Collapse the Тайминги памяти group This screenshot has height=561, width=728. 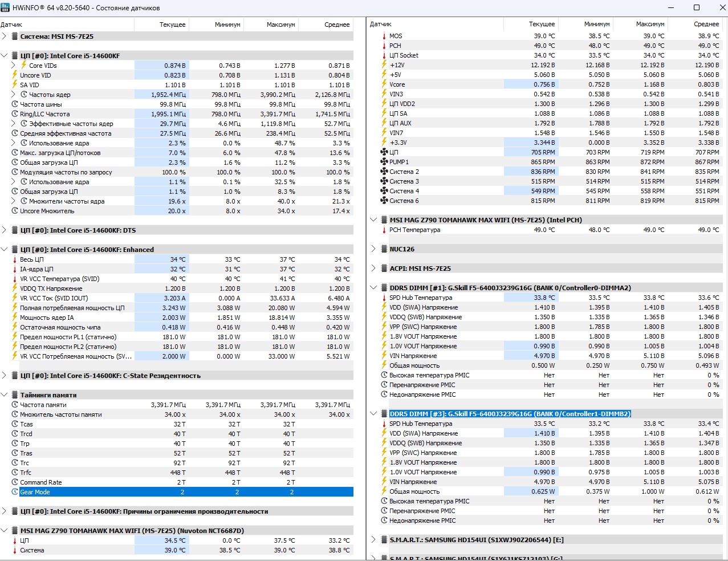click(x=5, y=395)
